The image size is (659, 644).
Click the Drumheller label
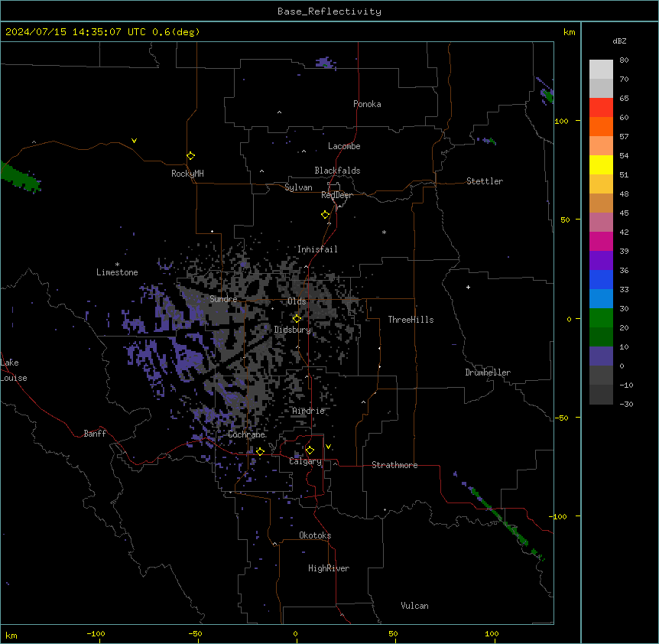(488, 372)
